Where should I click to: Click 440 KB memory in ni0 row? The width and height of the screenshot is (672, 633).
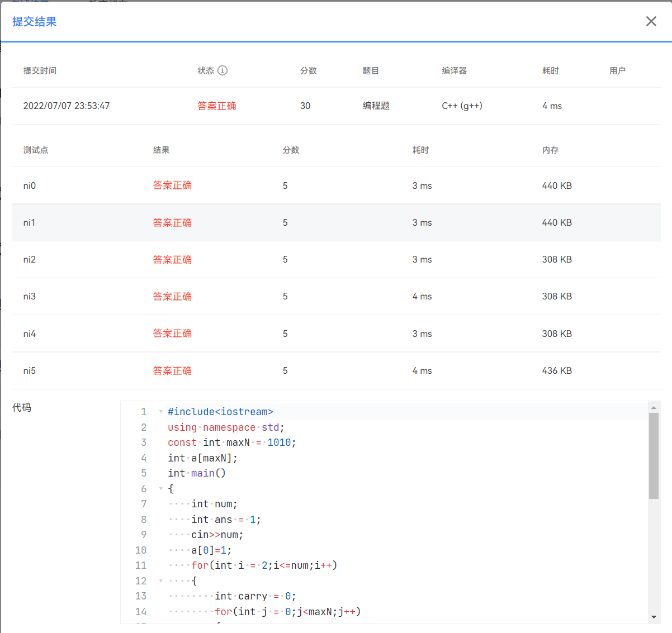pos(557,185)
